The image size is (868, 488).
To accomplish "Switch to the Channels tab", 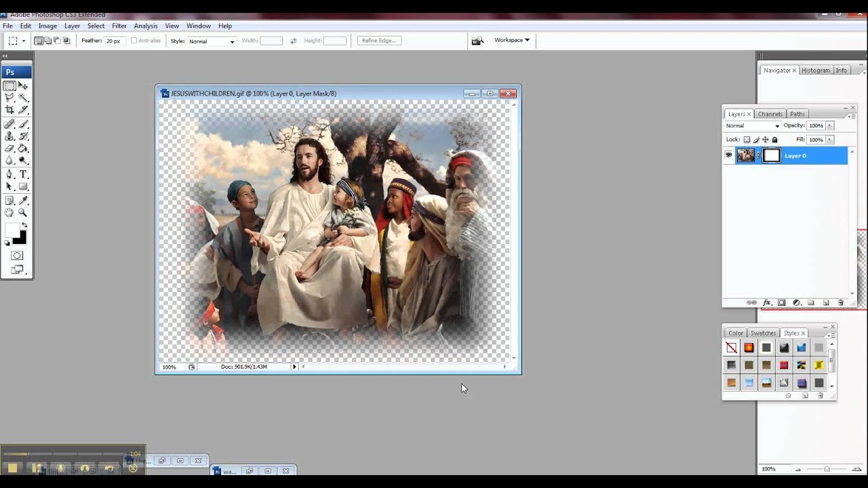I will [x=770, y=114].
